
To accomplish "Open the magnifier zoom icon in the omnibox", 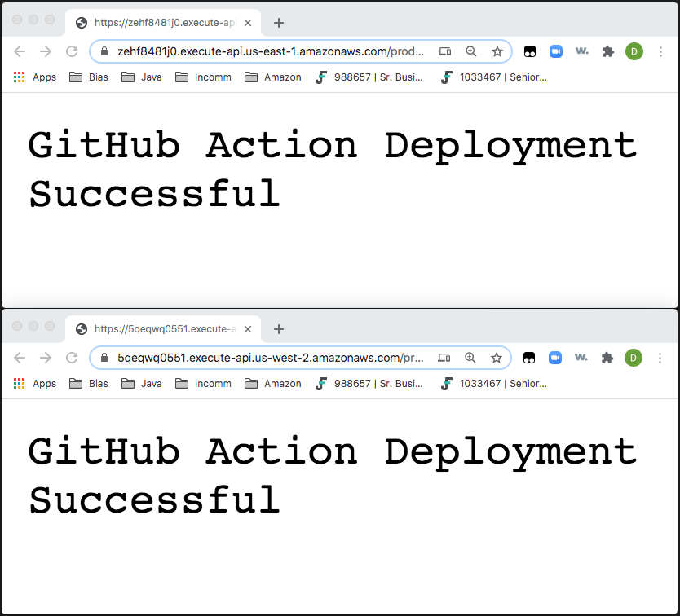I will [471, 51].
